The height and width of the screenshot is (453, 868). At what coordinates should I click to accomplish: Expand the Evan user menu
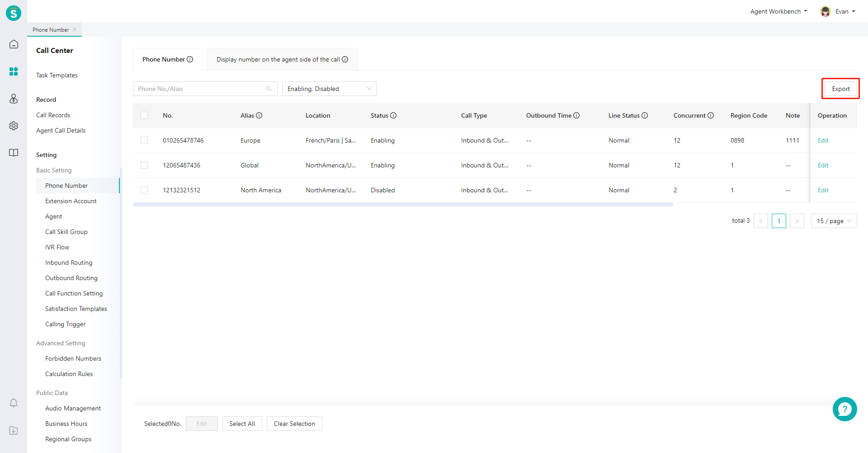(x=845, y=11)
